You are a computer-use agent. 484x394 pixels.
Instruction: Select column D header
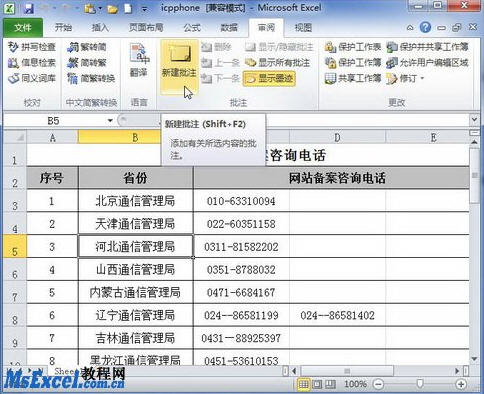pyautogui.click(x=337, y=137)
